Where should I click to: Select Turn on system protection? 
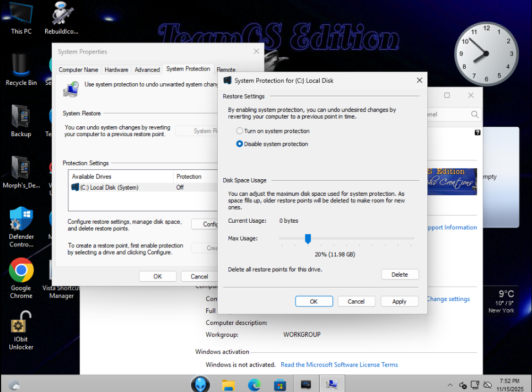(x=239, y=131)
